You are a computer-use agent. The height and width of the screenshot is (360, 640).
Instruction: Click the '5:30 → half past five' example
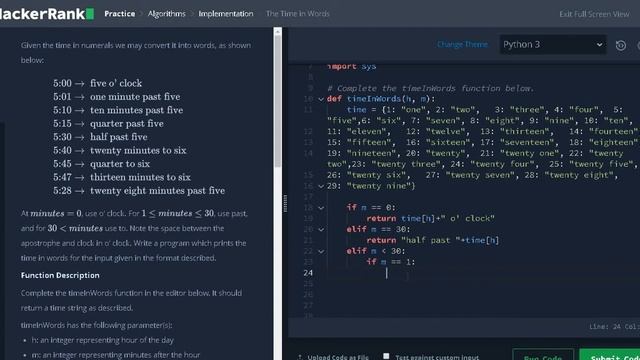(100, 137)
